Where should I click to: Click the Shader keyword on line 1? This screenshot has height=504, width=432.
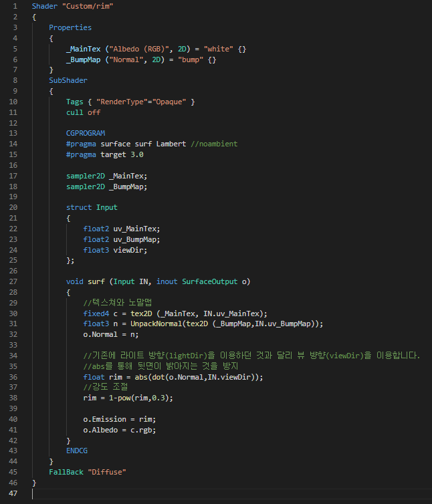[x=45, y=6]
